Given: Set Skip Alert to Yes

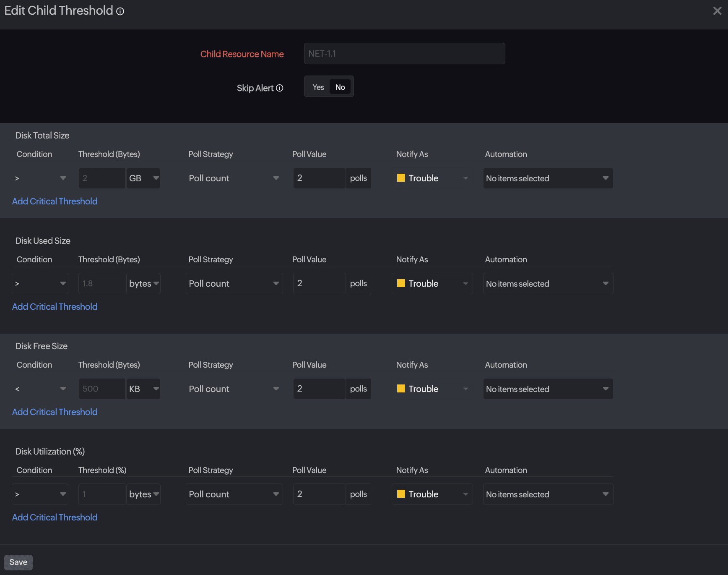Looking at the screenshot, I should [x=318, y=87].
